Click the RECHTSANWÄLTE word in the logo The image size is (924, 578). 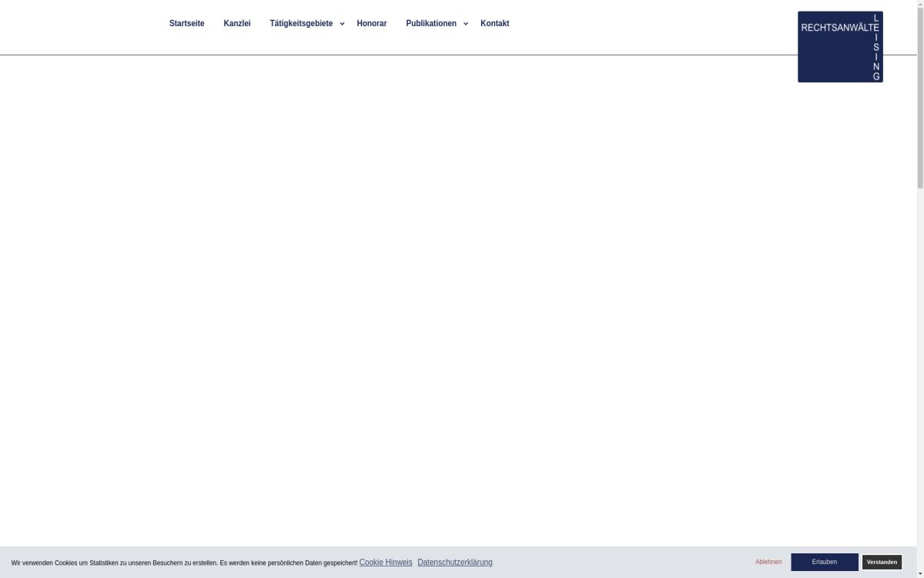[835, 28]
